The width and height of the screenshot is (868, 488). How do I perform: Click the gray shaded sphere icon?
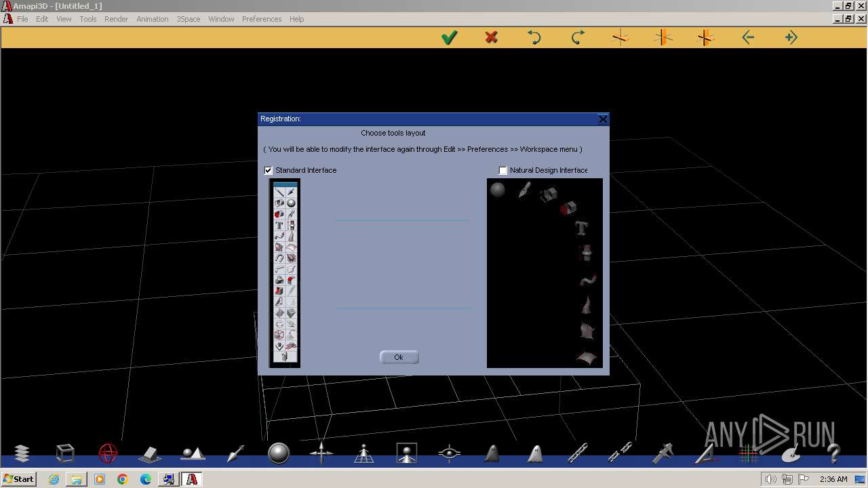click(279, 453)
